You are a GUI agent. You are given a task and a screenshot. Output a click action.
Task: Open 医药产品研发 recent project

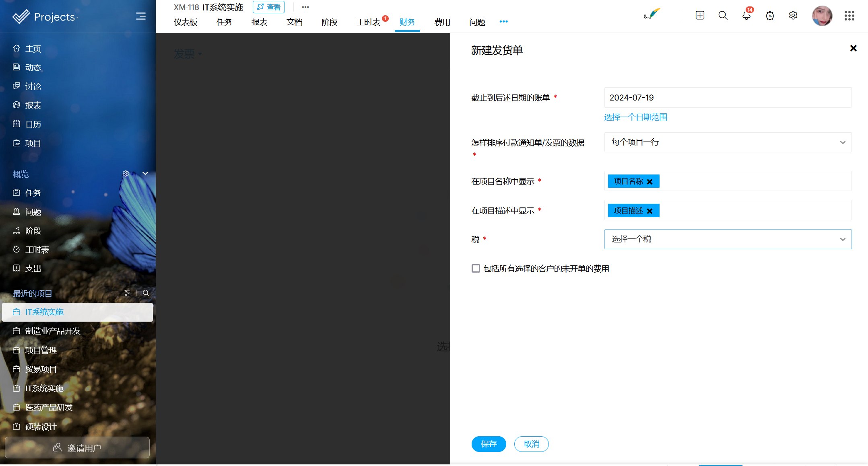pyautogui.click(x=49, y=407)
